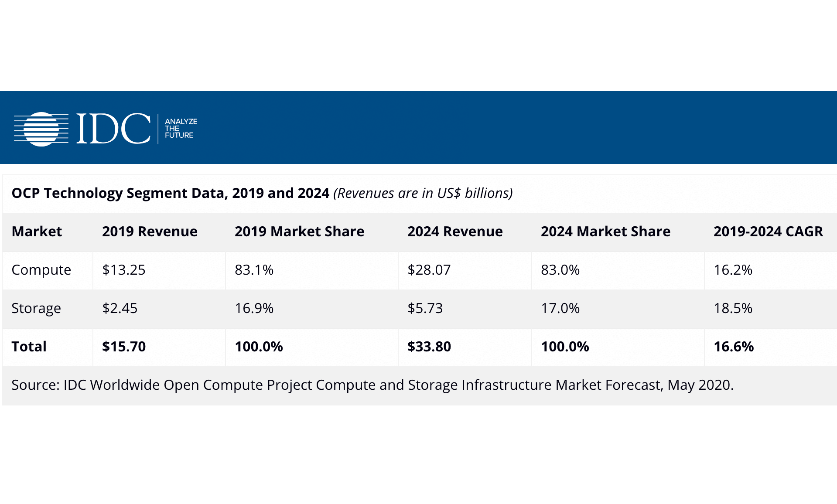Click the $33.80 total revenue cell
The width and height of the screenshot is (837, 504).
pyautogui.click(x=429, y=347)
